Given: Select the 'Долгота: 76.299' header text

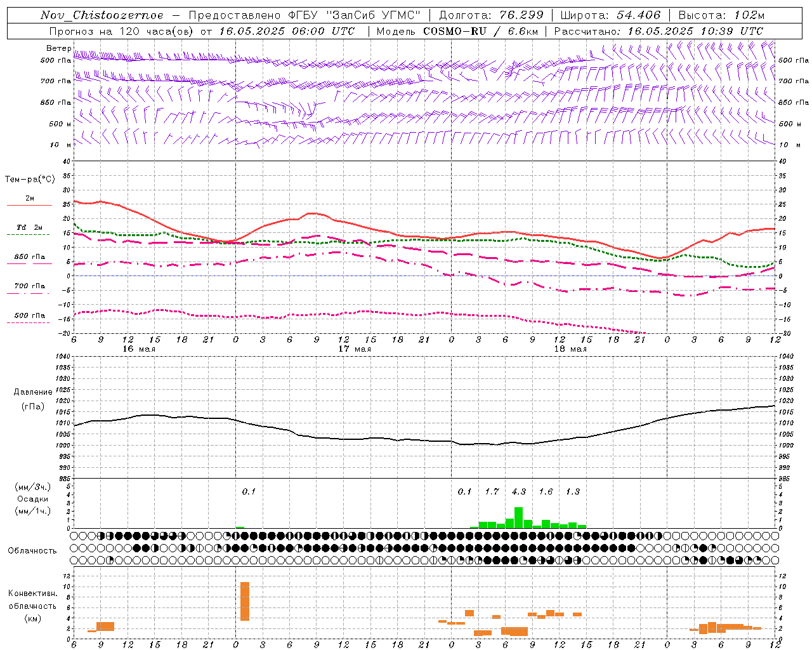Looking at the screenshot, I should point(491,15).
